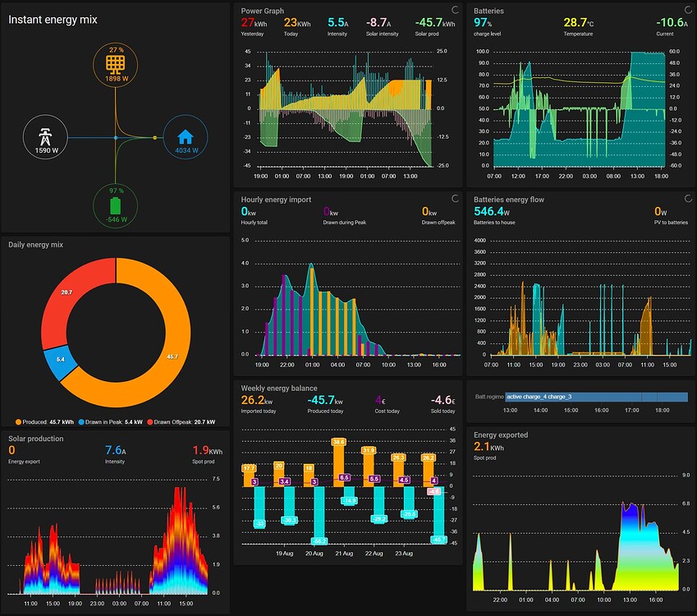Toggle the Produced legend entry in donut chart

[44, 422]
